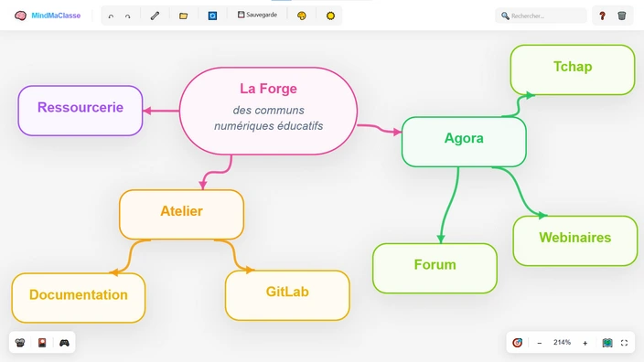Select the La Forge central node
The width and height of the screenshot is (644, 362).
pyautogui.click(x=268, y=111)
